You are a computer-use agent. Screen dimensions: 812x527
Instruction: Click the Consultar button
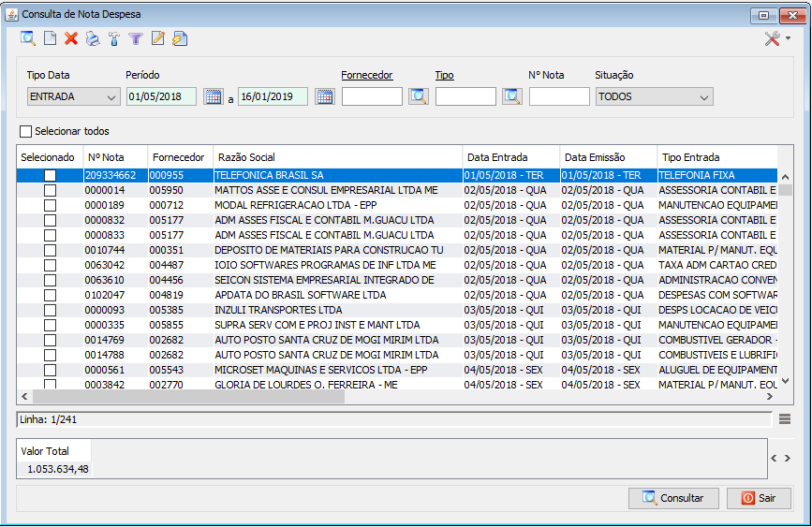[673, 498]
